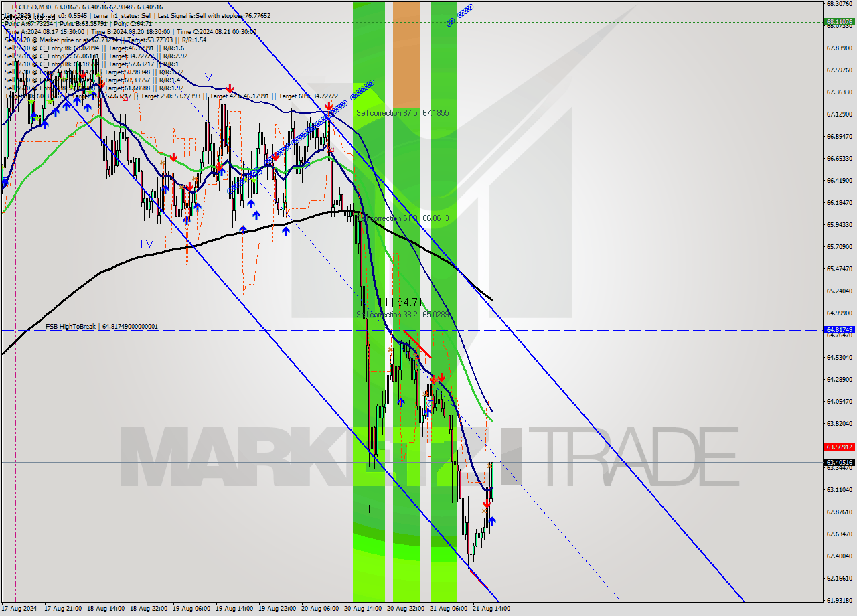Click the 65.47470 price axis value

point(839,268)
